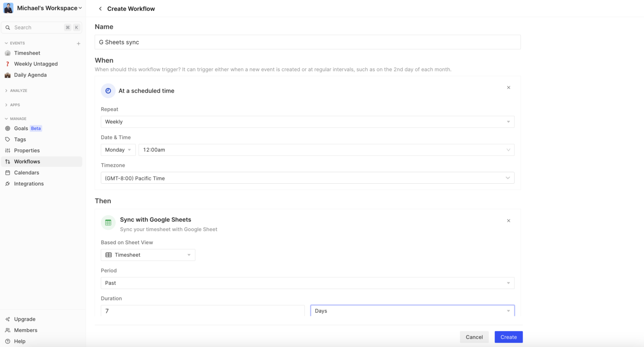Image resolution: width=644 pixels, height=347 pixels.
Task: Click the clock icon for scheduled time
Action: coord(108,91)
